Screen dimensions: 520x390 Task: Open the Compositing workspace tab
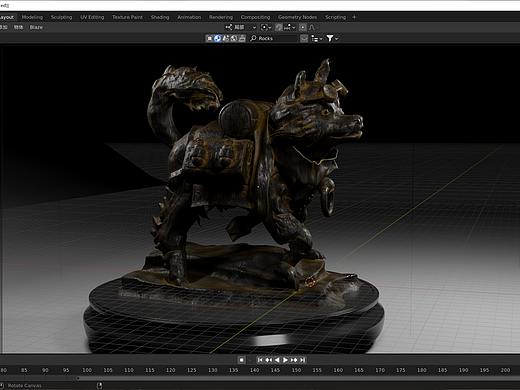[255, 17]
